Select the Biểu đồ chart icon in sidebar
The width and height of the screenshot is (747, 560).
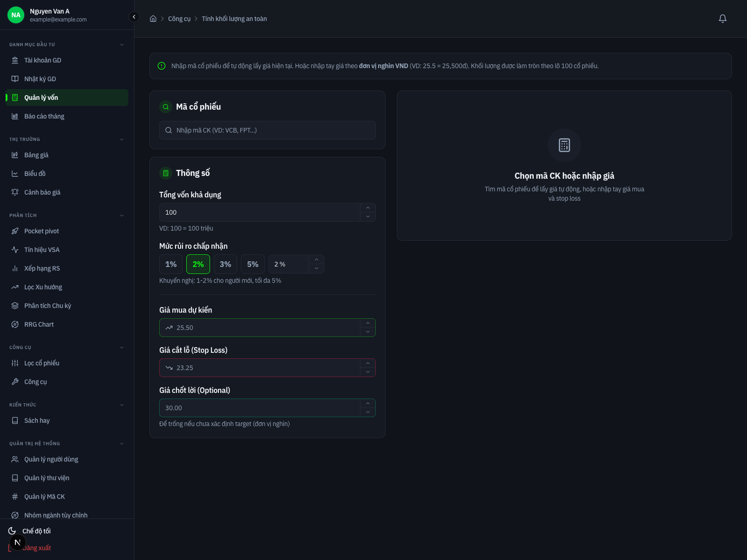point(15,173)
